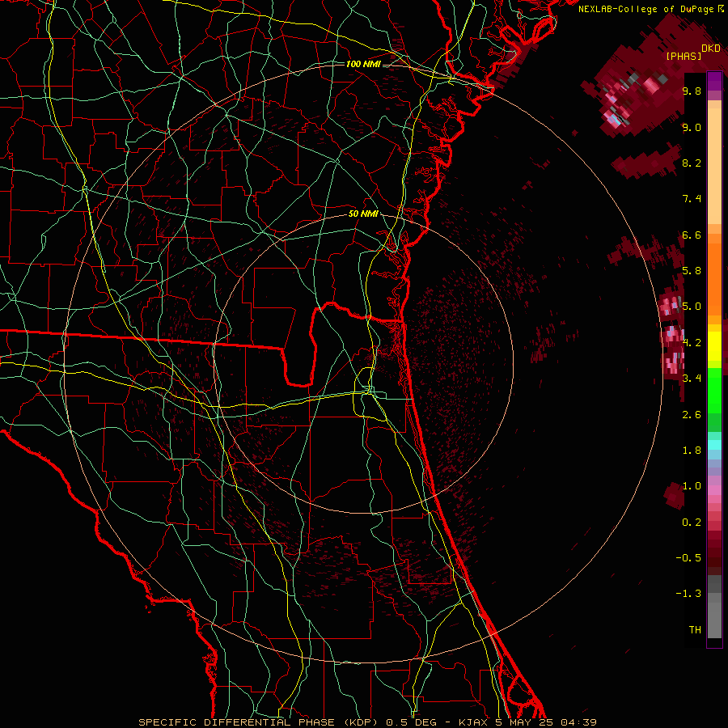The height and width of the screenshot is (728, 728).
Task: Click the -1.3 legend value
Action: (688, 594)
